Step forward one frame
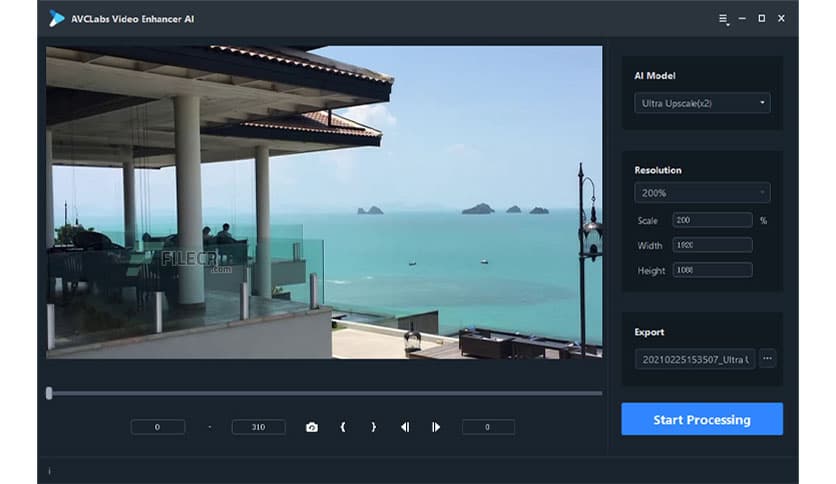Image resolution: width=836 pixels, height=484 pixels. point(436,427)
